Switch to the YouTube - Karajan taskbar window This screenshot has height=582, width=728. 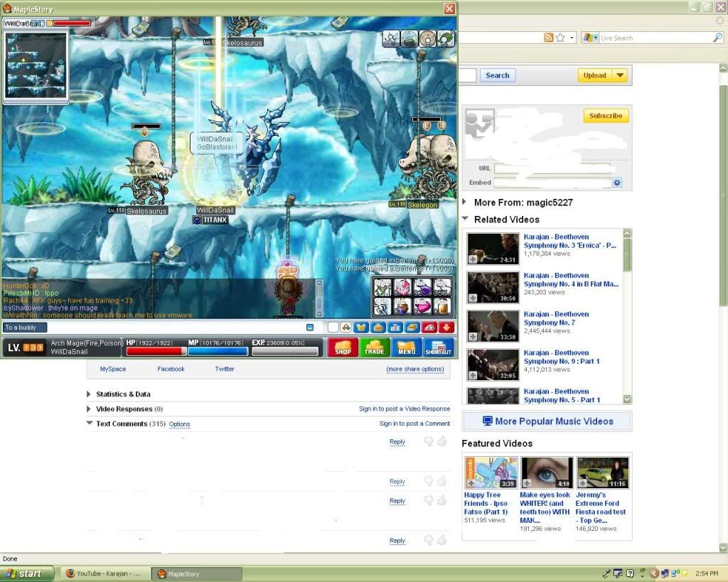point(106,573)
